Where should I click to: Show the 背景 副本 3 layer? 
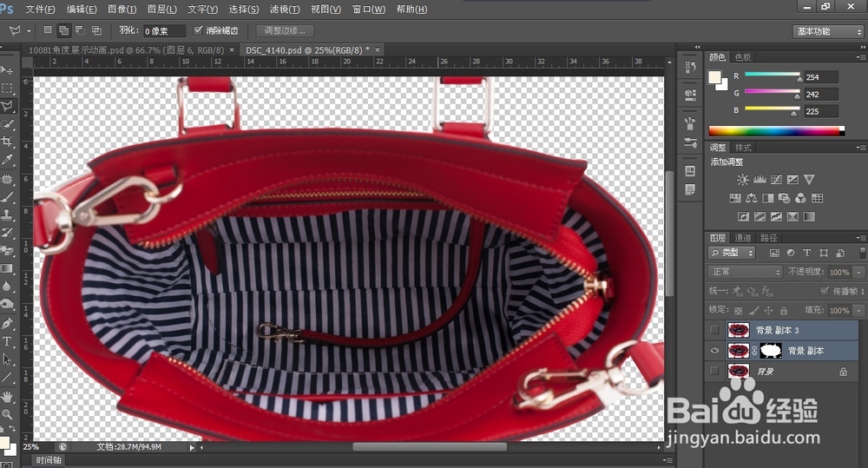(x=714, y=330)
